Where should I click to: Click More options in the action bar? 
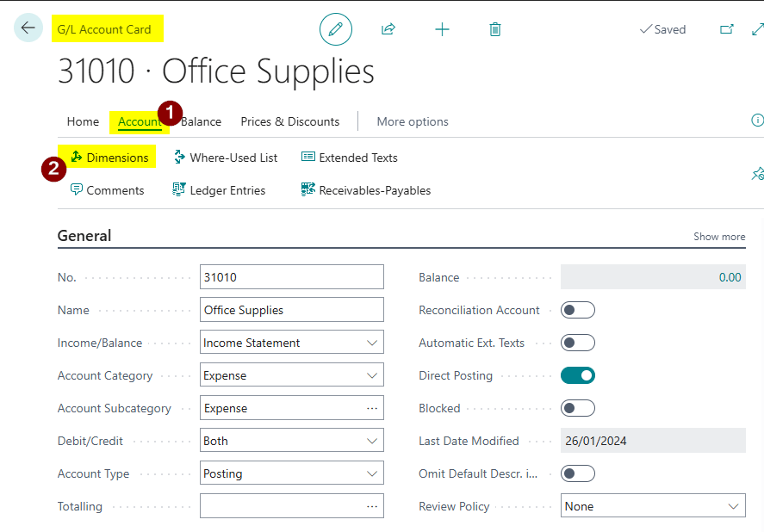point(413,121)
